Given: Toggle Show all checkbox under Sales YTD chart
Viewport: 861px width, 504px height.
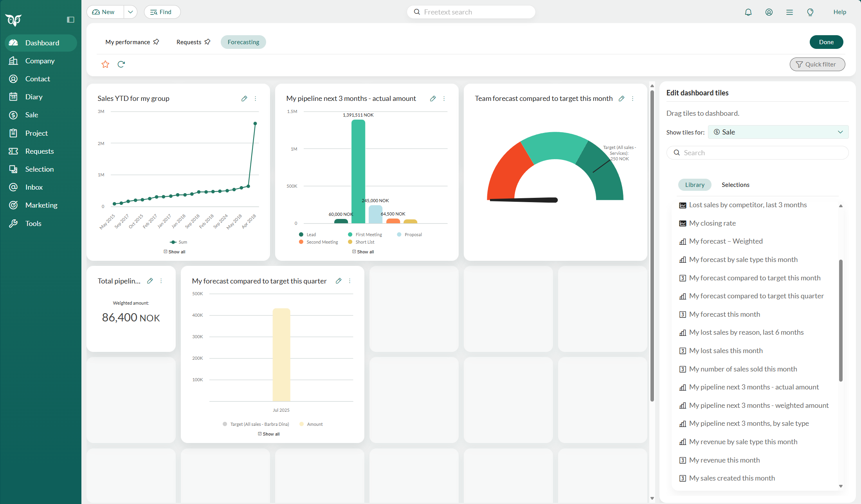Looking at the screenshot, I should coord(166,252).
